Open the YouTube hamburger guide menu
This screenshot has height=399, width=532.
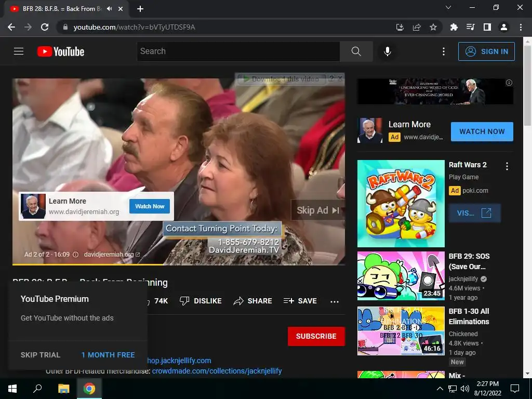point(19,51)
